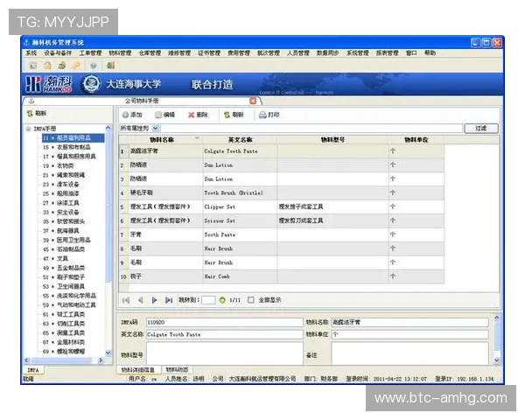Click the yellow key icon in the toolbar

point(77,66)
